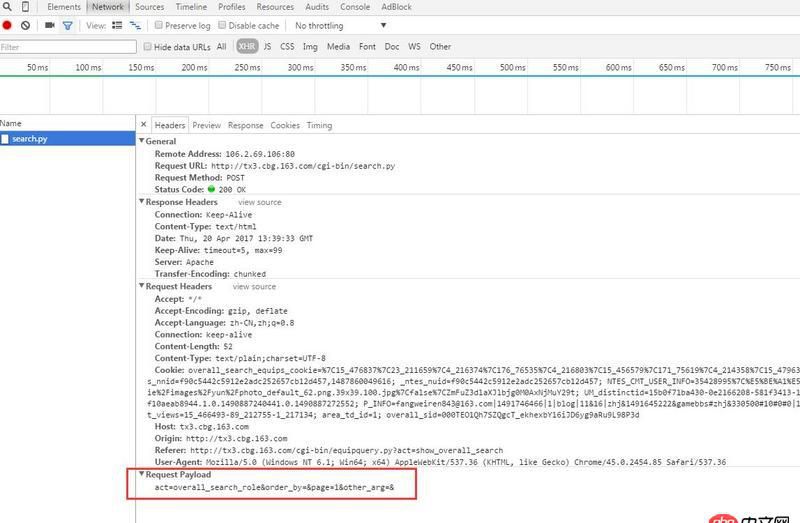Open the Resources panel tab
The image size is (800, 523).
pyautogui.click(x=275, y=7)
